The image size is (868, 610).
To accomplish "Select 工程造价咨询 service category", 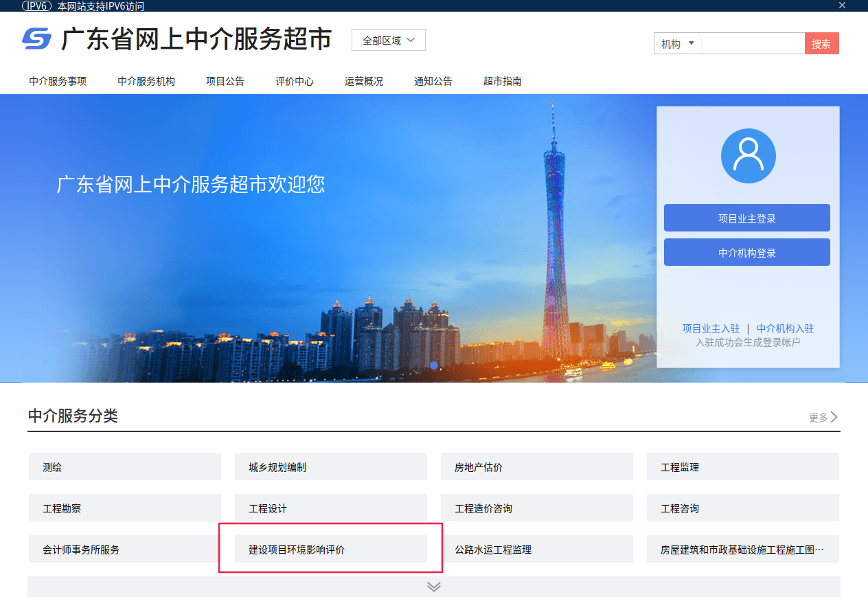I will pos(537,508).
